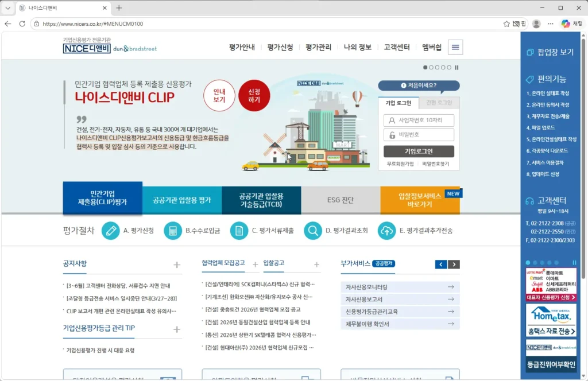588x381 pixels.
Task: Focus the 사업자번호 10자리 input field
Action: 419,120
